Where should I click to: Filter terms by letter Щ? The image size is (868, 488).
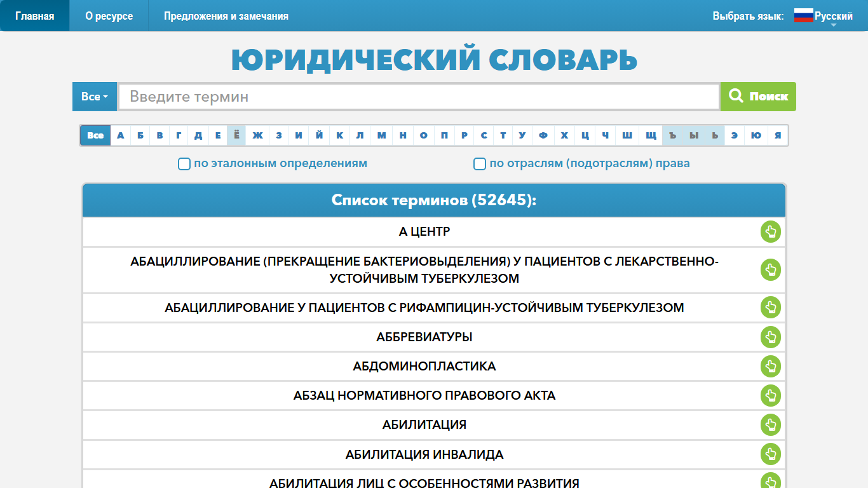tap(651, 135)
